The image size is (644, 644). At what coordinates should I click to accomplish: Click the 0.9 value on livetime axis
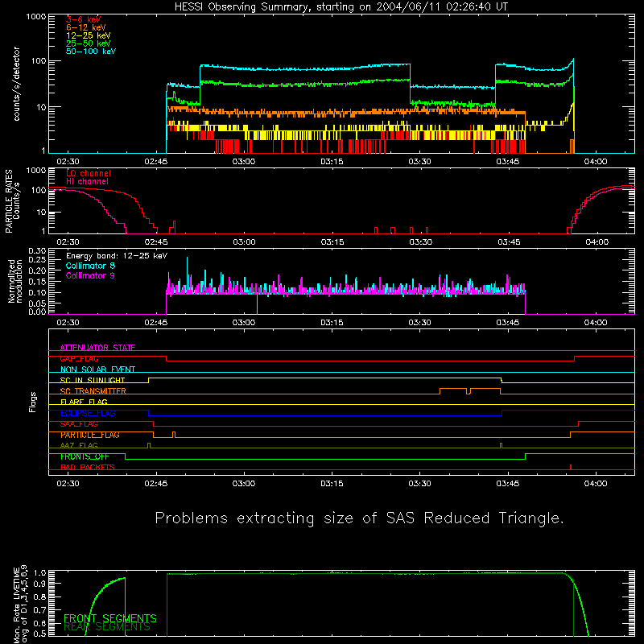click(x=41, y=583)
